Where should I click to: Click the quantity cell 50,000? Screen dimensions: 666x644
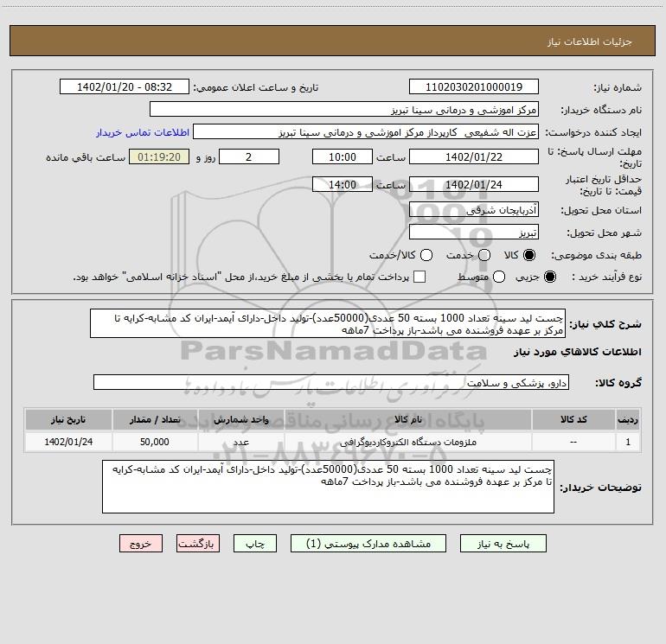pos(155,442)
